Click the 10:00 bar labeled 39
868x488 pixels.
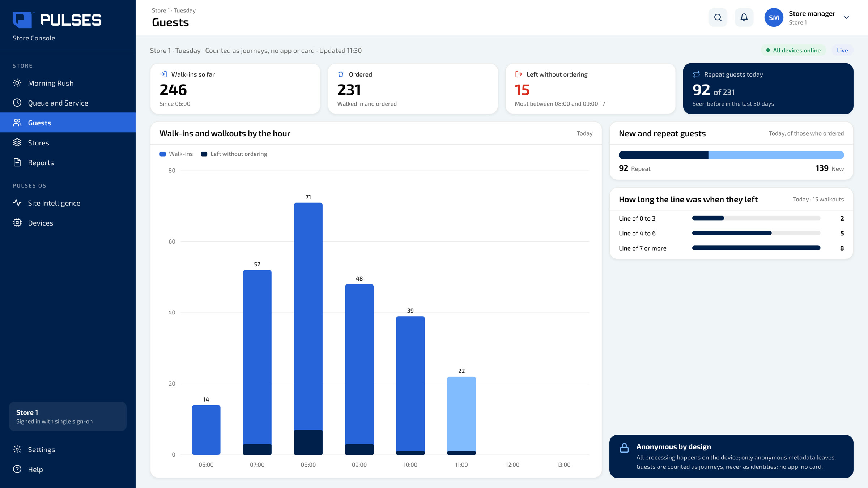click(410, 385)
